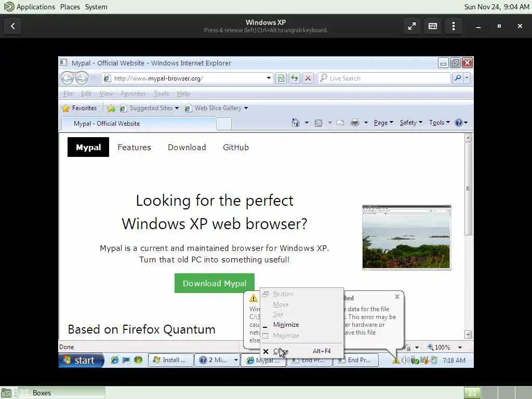The image size is (532, 399).
Task: Expand the Home button dropdown arrow
Action: click(307, 123)
